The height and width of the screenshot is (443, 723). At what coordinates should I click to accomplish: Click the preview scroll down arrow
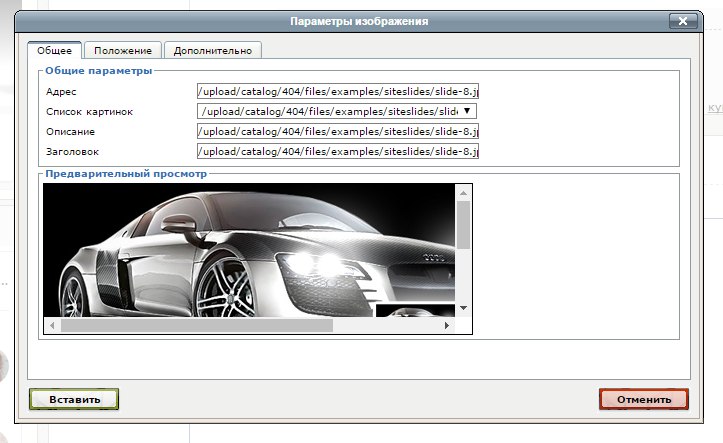pos(463,308)
